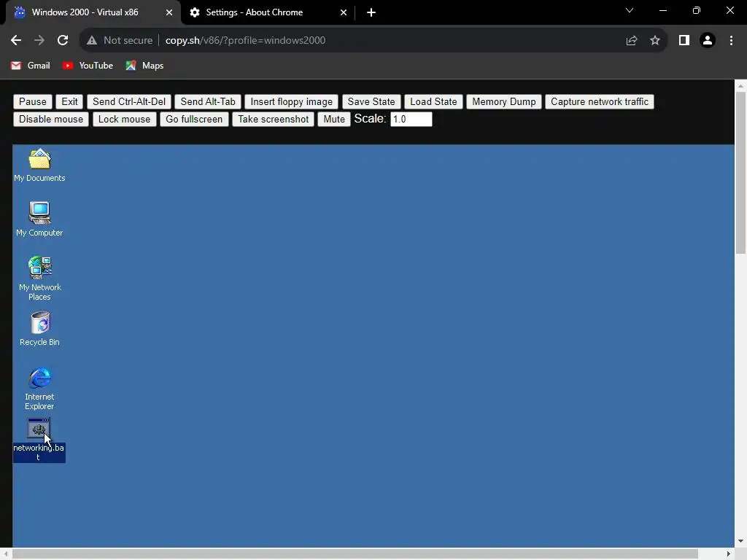Click the Load State button
The image size is (747, 560).
[433, 102]
